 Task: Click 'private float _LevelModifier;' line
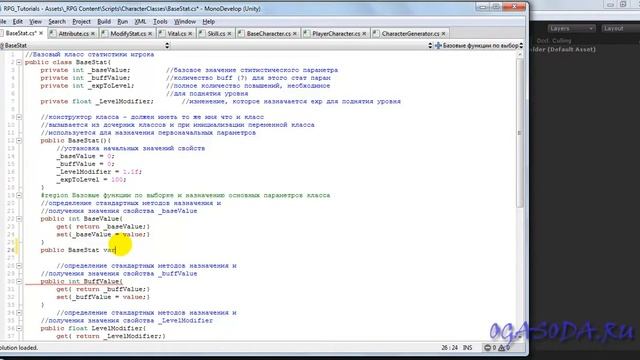click(x=97, y=101)
